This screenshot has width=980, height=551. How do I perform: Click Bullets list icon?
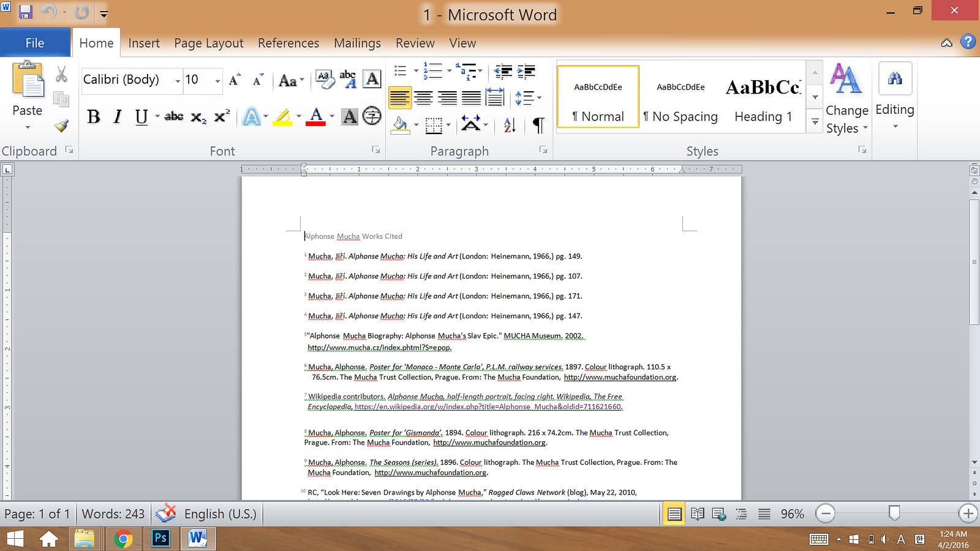[401, 71]
